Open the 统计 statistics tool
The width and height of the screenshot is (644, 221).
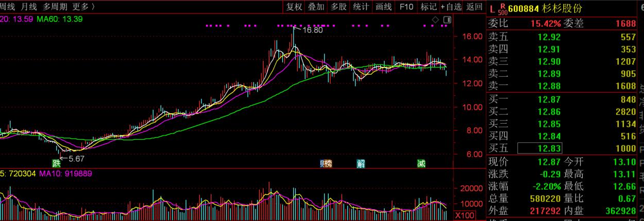[x=361, y=7]
